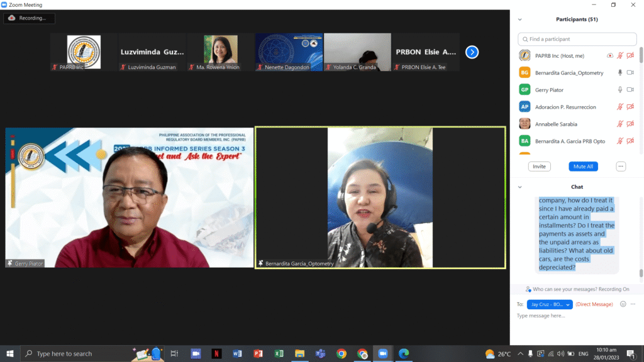The image size is (644, 362).
Task: Click the Invite button
Action: tap(539, 167)
